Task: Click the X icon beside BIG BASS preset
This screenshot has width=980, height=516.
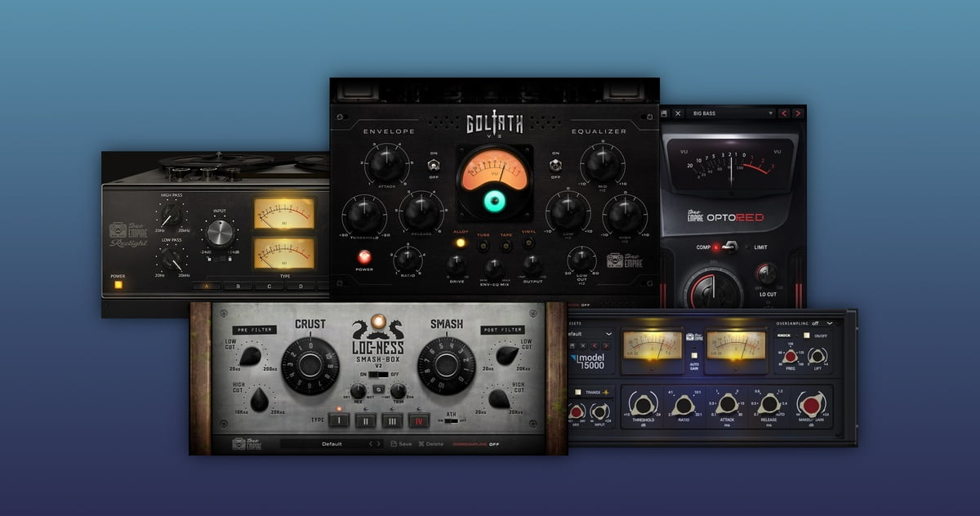Action: 678,113
